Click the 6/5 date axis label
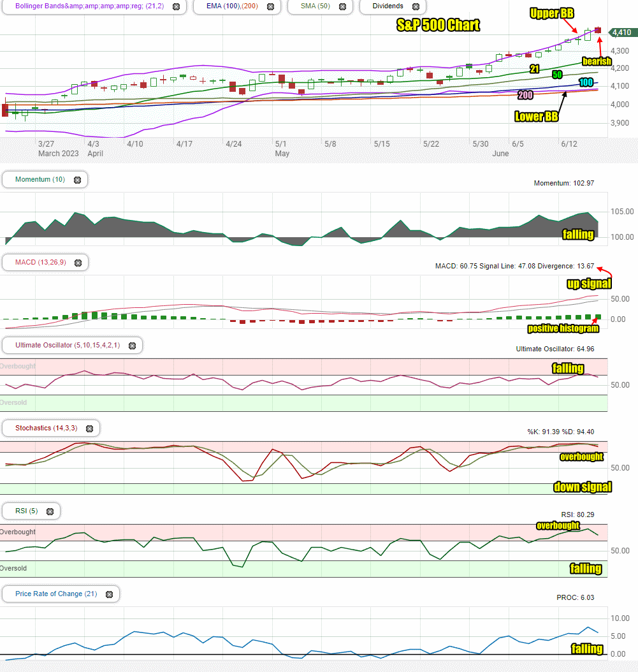Screen dimensions: 638x672 [518, 144]
